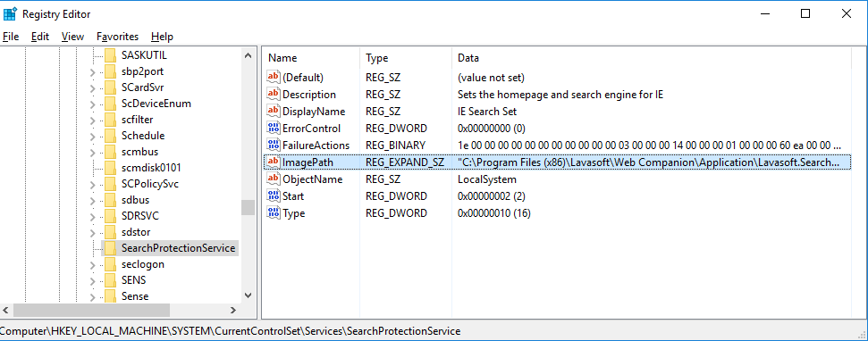
Task: Click the sbp2port folder icon
Action: point(110,71)
